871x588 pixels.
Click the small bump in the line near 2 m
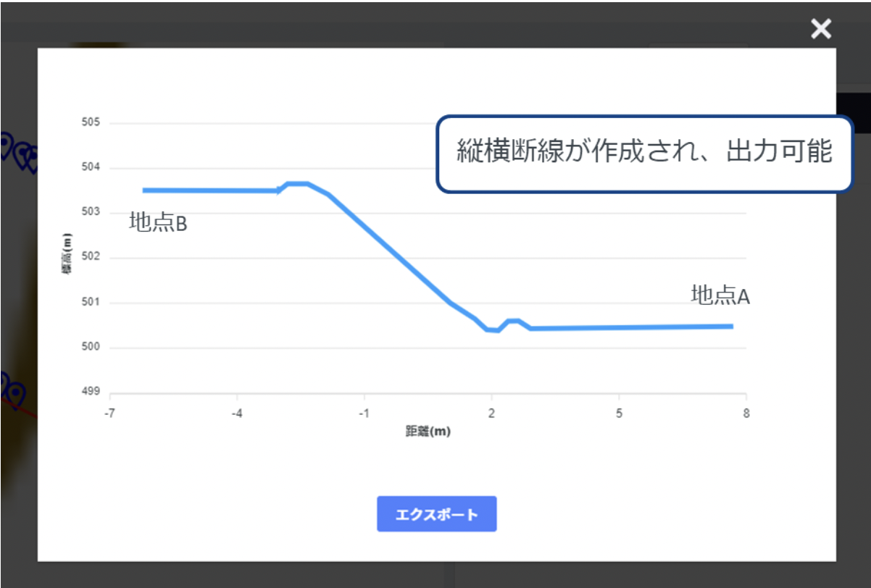[x=513, y=321]
